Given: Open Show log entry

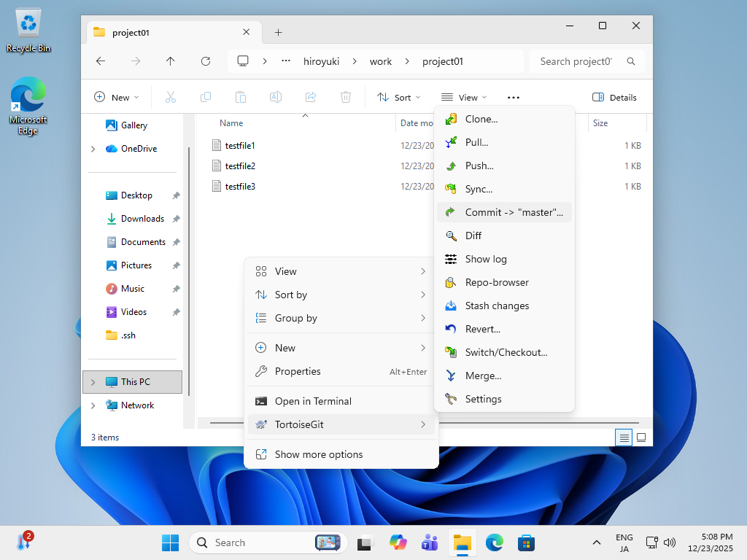Looking at the screenshot, I should point(485,259).
